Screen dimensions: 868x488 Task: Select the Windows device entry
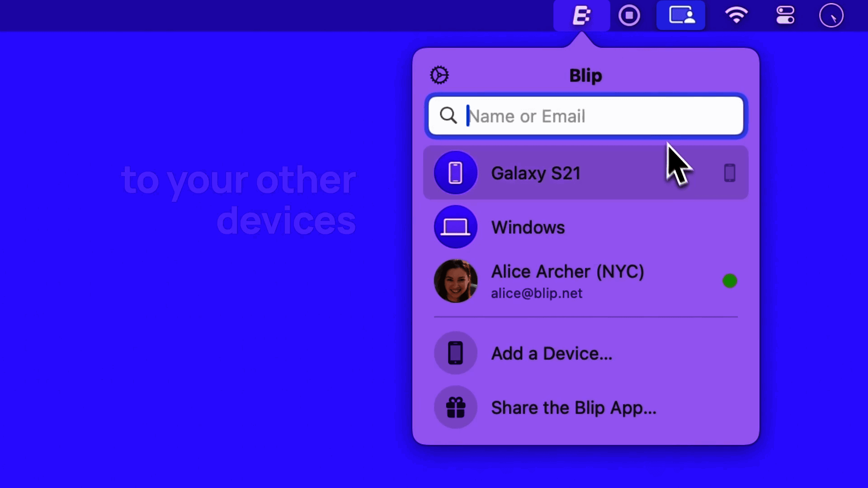pos(528,227)
